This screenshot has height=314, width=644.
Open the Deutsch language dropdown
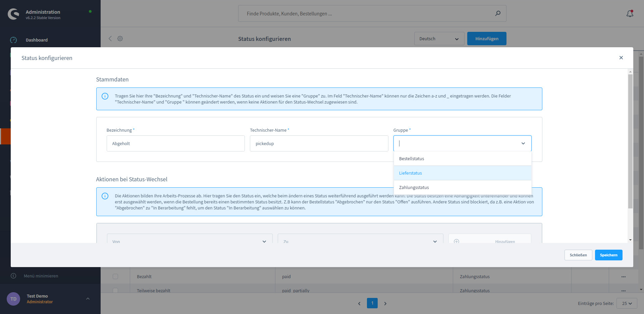coord(439,39)
